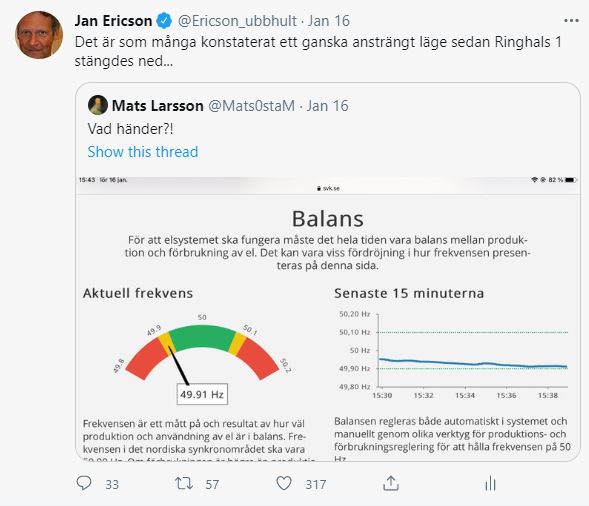
Task: Retweet using the retweet arrows icon
Action: click(x=184, y=483)
